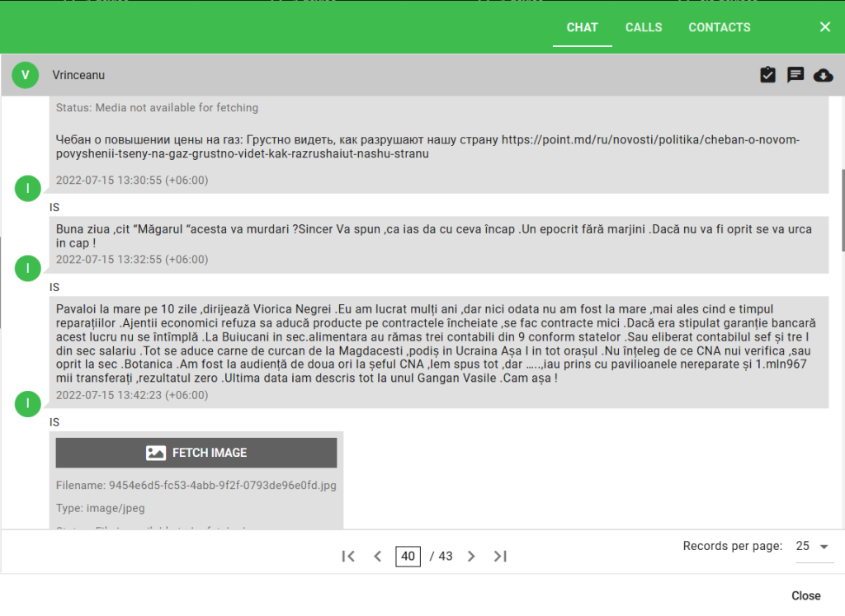Image resolution: width=845 pixels, height=616 pixels.
Task: Click the timestamp 2022-07-15 13:32:55
Action: click(x=132, y=259)
